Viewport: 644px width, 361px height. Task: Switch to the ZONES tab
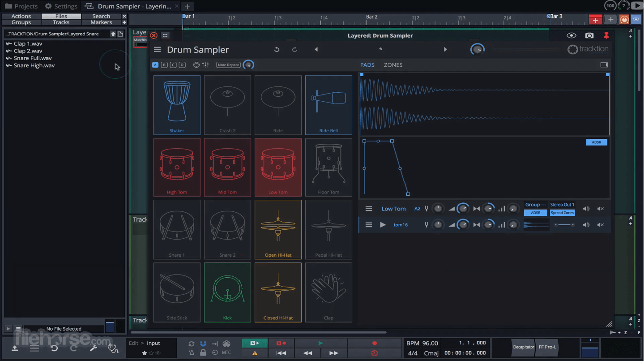393,65
